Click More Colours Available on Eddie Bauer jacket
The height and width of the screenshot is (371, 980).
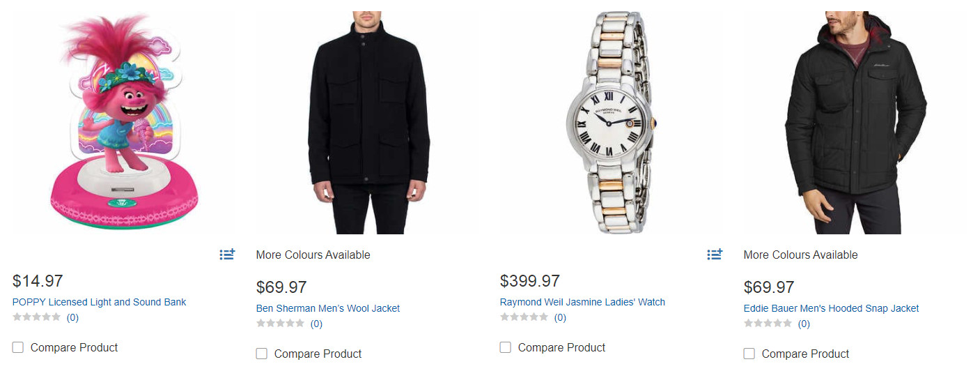pos(800,255)
